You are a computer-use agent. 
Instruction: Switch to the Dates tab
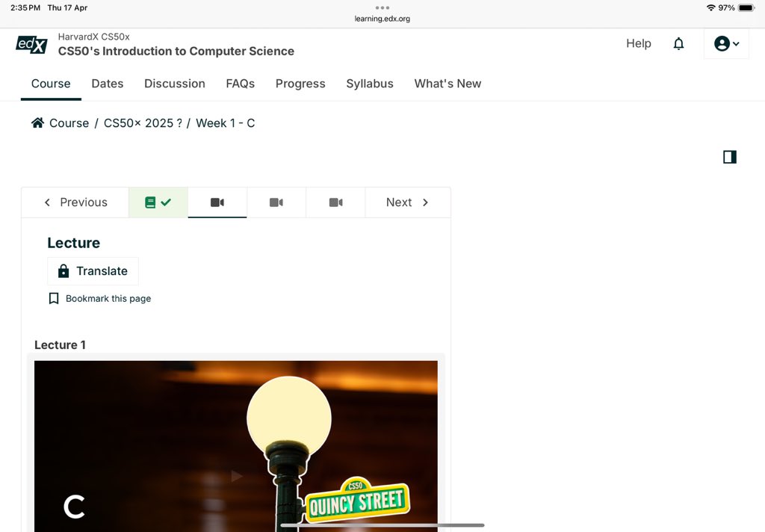pyautogui.click(x=108, y=84)
